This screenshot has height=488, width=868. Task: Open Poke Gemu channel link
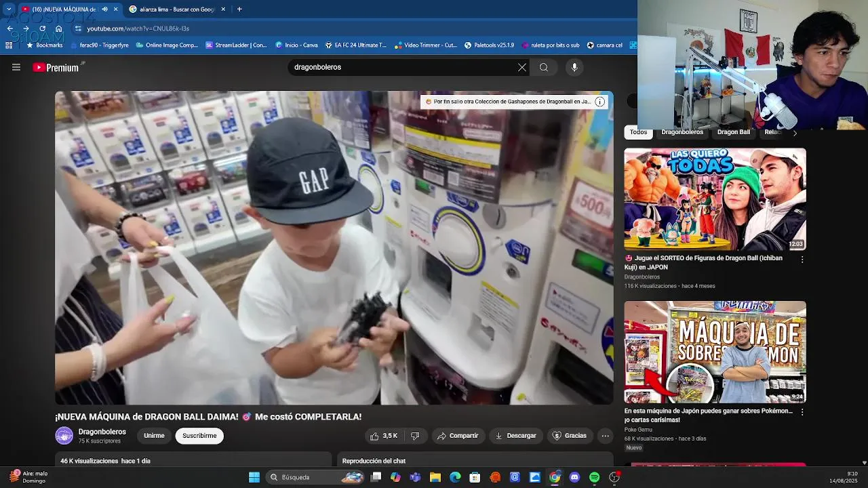(639, 430)
